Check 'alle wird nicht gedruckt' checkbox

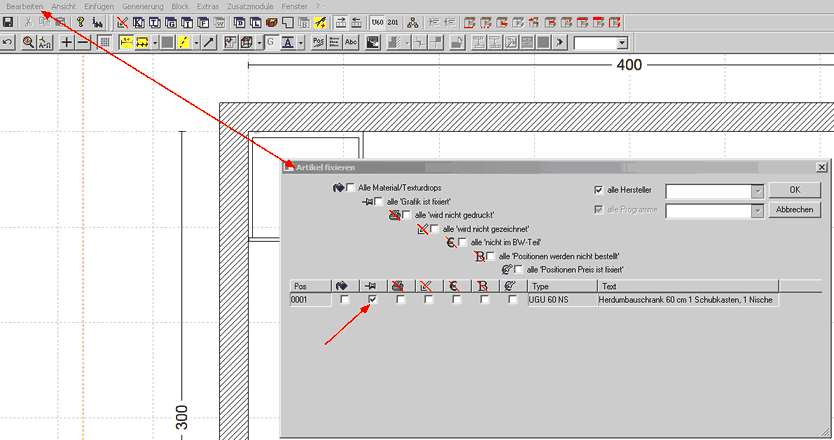(x=406, y=215)
